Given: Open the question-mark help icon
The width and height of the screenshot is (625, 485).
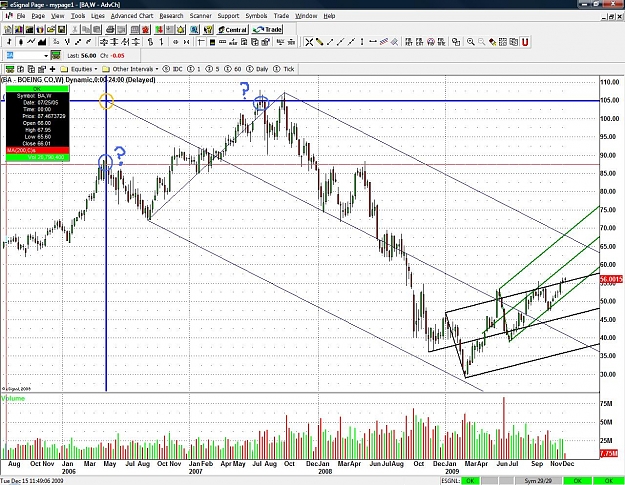Looking at the screenshot, I should point(208,29).
